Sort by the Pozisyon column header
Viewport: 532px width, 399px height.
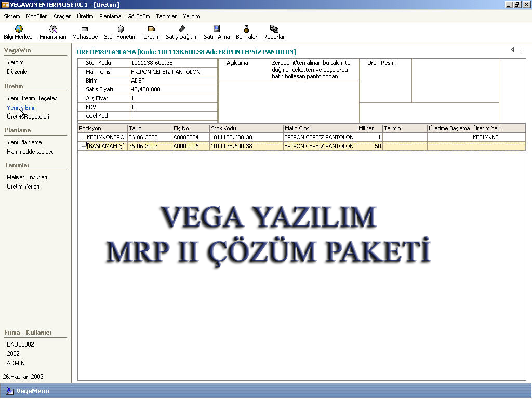[x=103, y=128]
